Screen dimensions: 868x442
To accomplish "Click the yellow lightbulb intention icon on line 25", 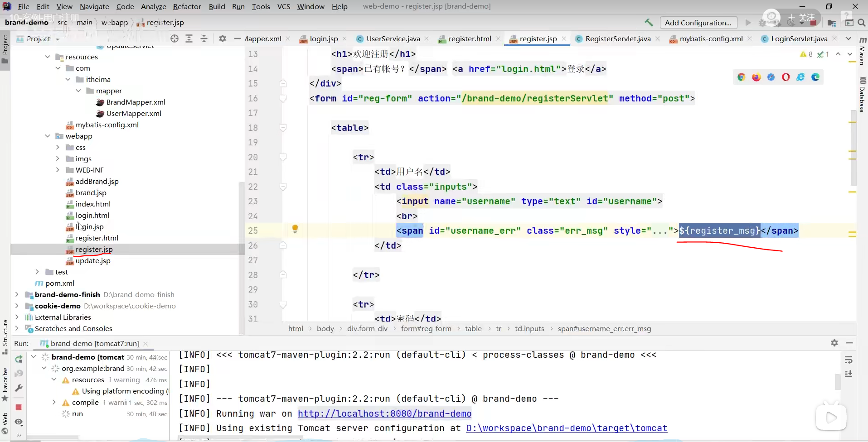I will (295, 229).
